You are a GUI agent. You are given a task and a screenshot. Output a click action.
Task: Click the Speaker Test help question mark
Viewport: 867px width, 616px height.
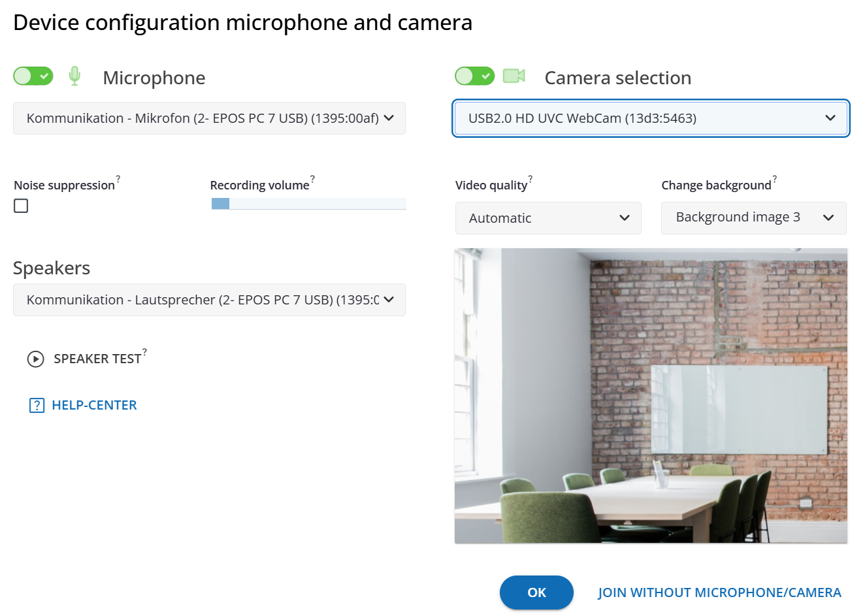click(x=144, y=351)
